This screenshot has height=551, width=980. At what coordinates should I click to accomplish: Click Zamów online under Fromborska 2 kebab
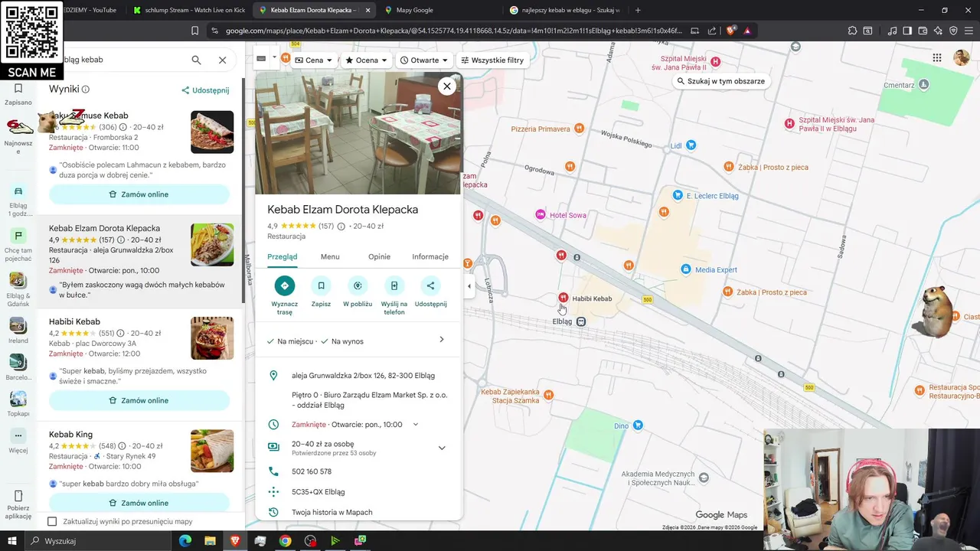click(x=139, y=194)
